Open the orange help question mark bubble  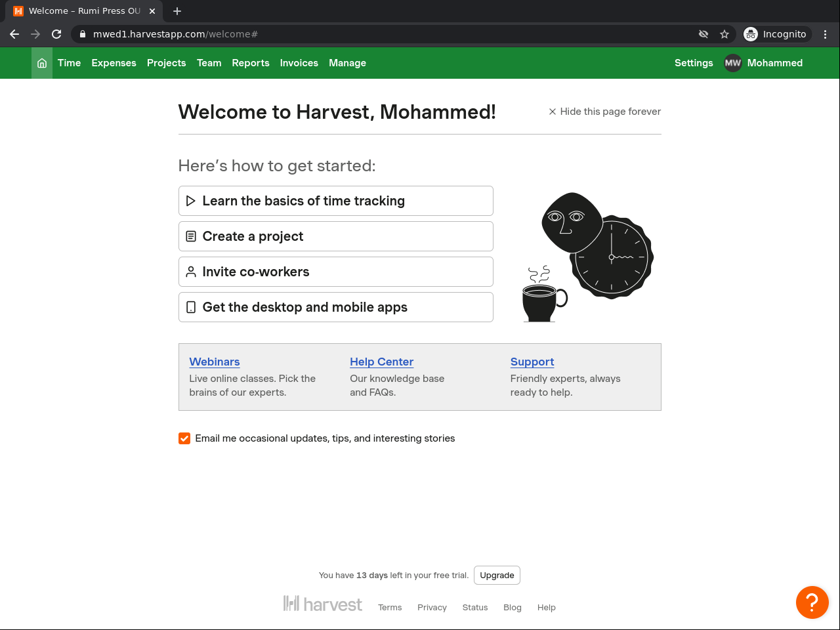[812, 602]
